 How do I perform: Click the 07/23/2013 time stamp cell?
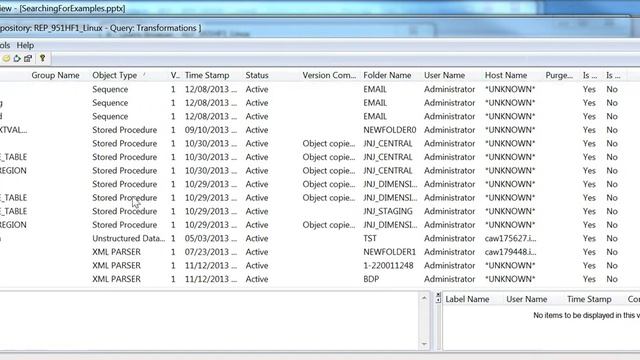click(x=211, y=252)
